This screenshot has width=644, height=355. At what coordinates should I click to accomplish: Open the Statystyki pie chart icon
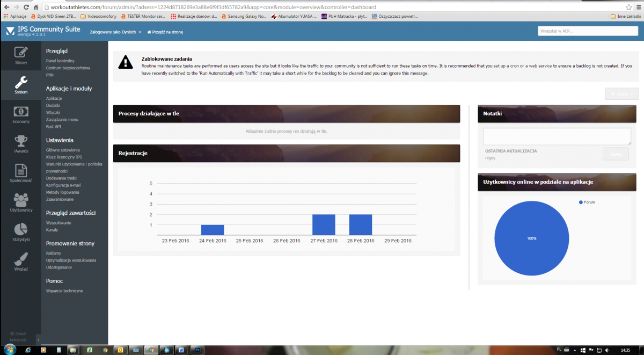coord(21,230)
